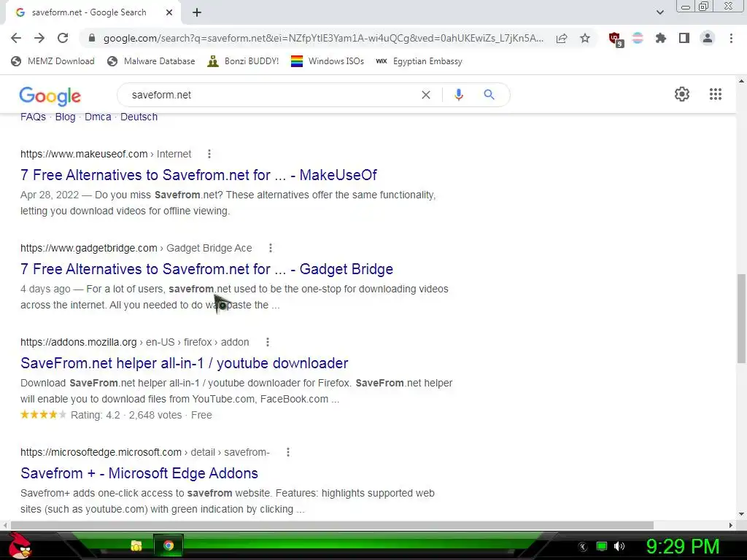Go forward to the next page
747x560 pixels.
click(x=39, y=38)
